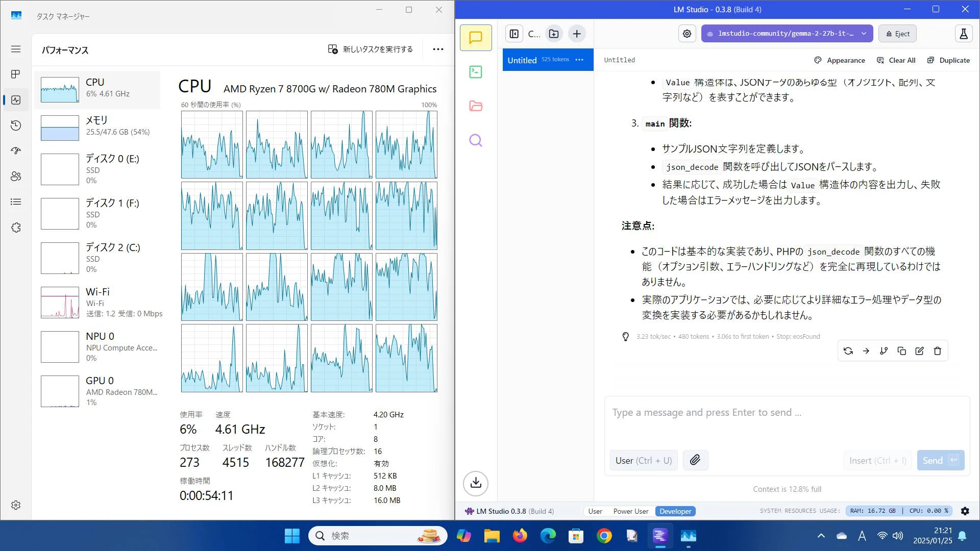Click 新しいタスクを実行する in Task Manager
The width and height of the screenshot is (980, 551).
371,49
